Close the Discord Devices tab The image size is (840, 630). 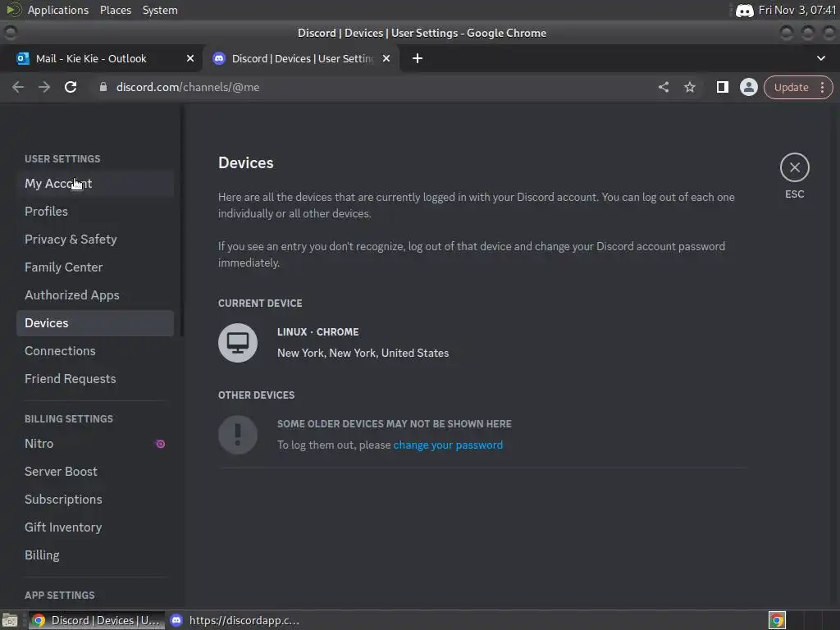(386, 58)
